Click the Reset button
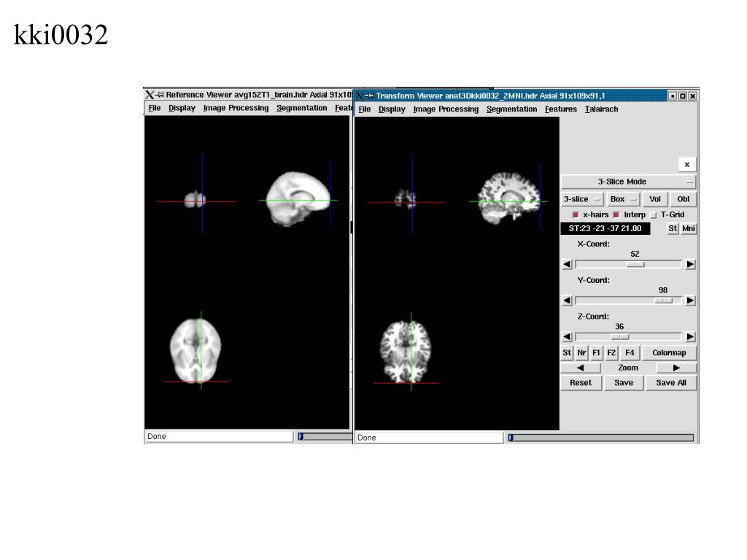This screenshot has width=747, height=560. click(581, 383)
